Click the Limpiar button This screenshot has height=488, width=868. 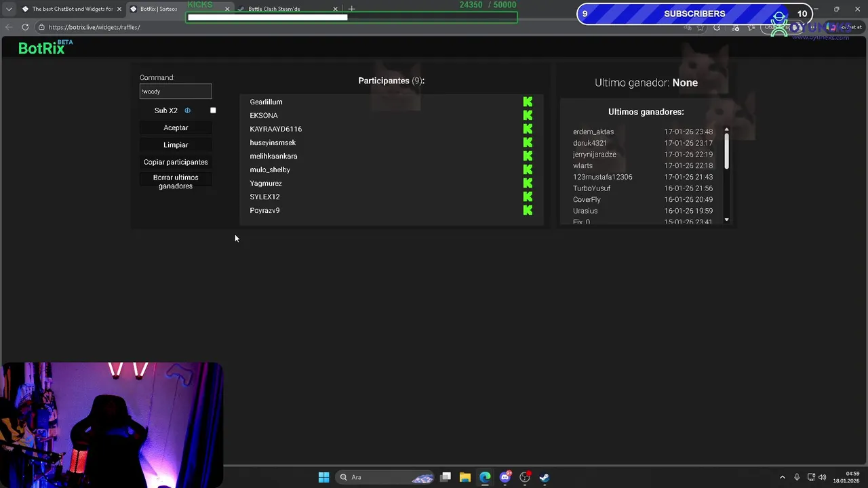176,145
